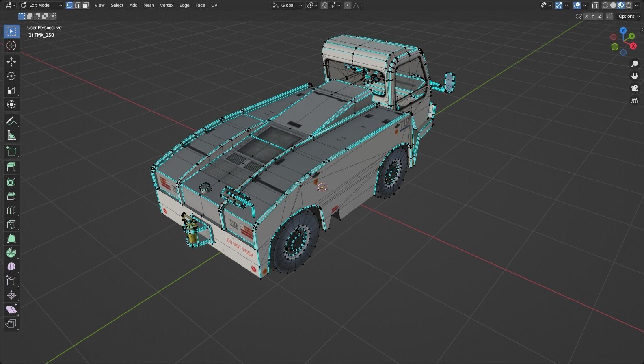
Task: Select the Annotate pencil tool
Action: (x=11, y=121)
